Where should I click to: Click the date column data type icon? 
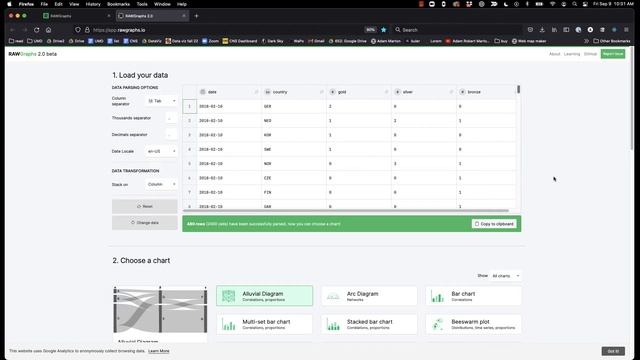point(203,92)
